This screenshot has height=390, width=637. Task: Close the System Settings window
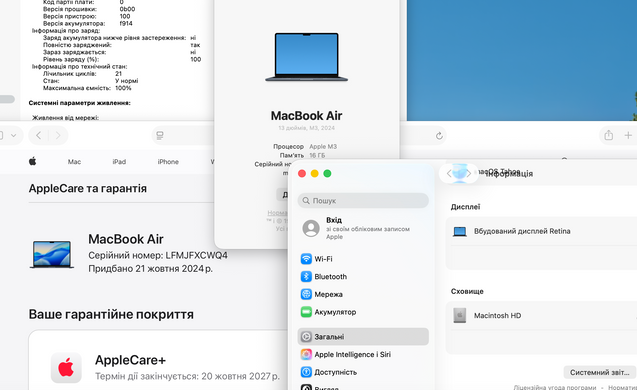pyautogui.click(x=302, y=173)
